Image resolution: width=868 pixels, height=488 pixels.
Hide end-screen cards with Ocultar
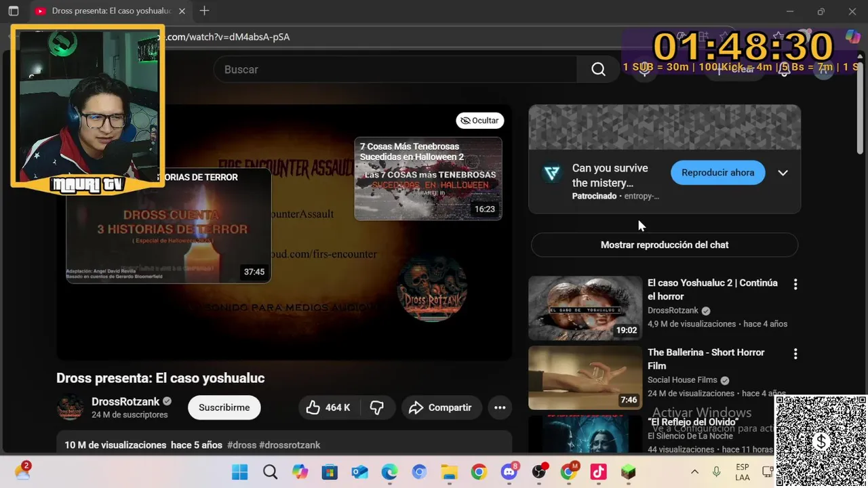pyautogui.click(x=479, y=120)
